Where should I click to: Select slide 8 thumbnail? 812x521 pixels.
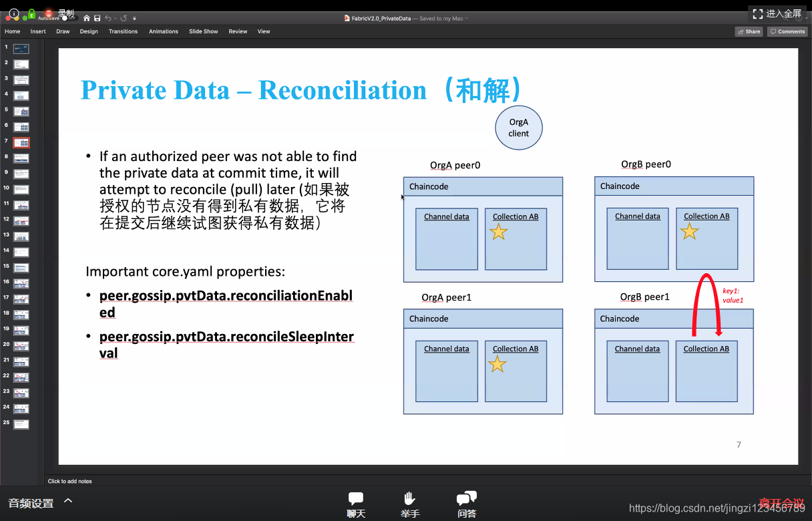click(x=21, y=158)
